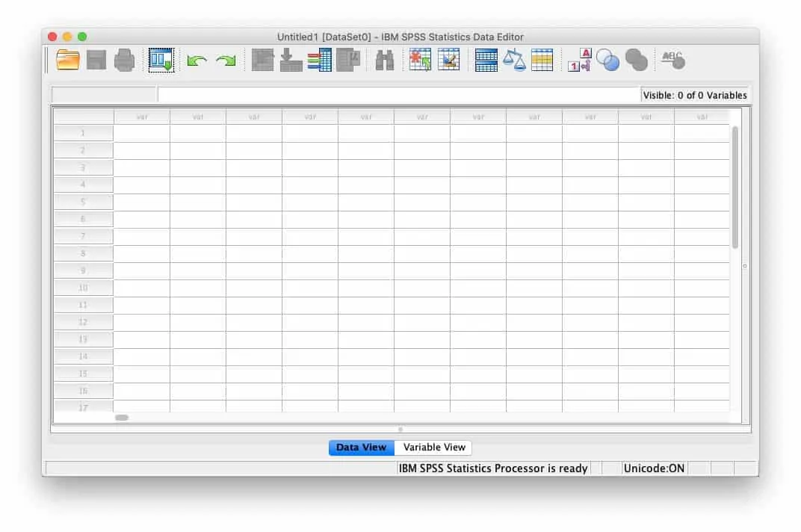Switch to the Variable View tab

pyautogui.click(x=433, y=447)
